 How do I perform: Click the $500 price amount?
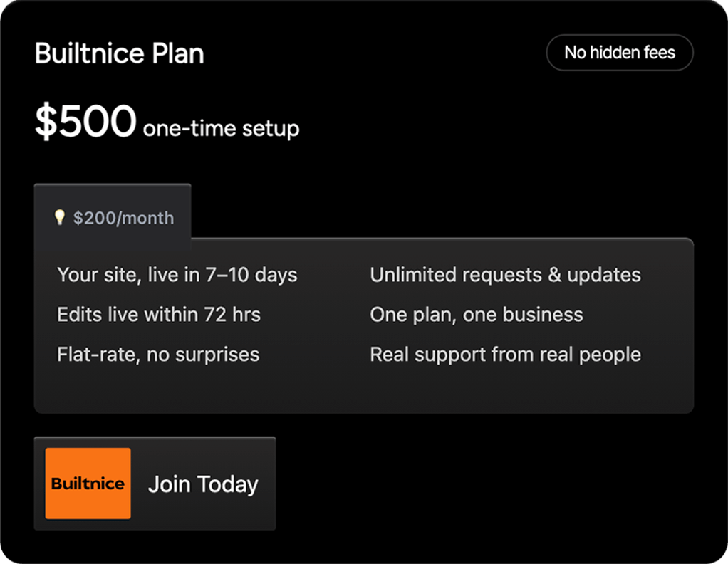pyautogui.click(x=85, y=122)
